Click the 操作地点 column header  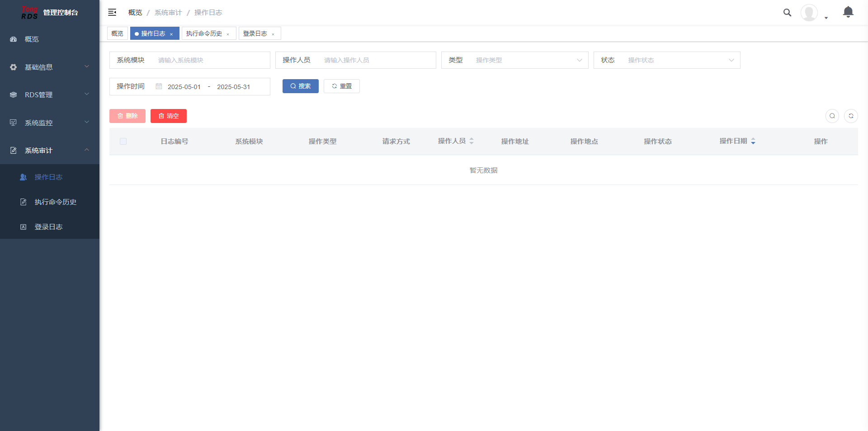[584, 142]
